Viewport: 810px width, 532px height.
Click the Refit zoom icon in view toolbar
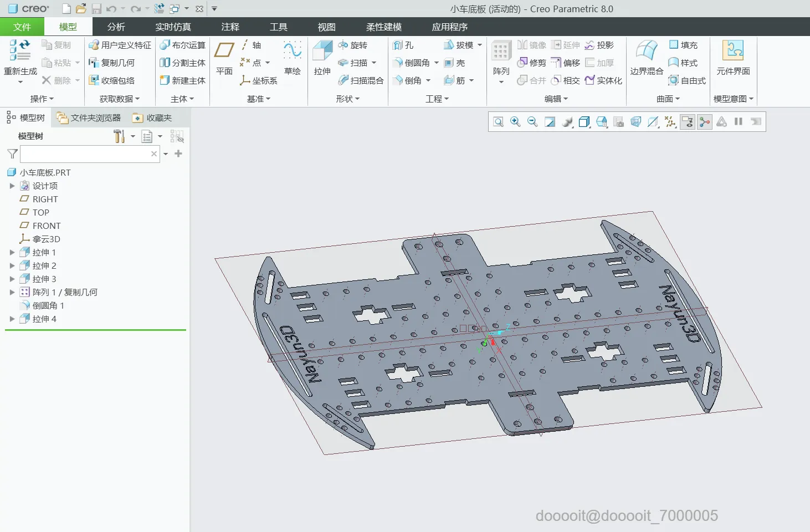click(x=498, y=122)
